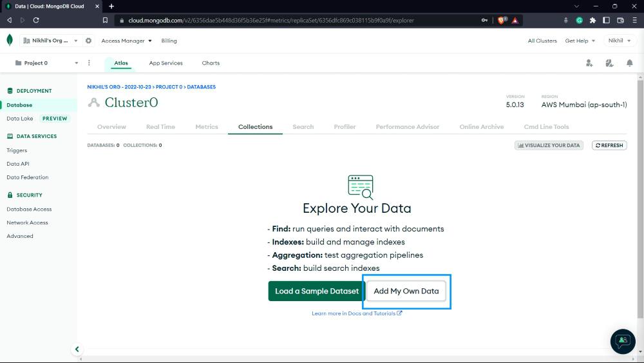Open cluster Overview tab
Image resolution: width=644 pixels, height=363 pixels.
coord(111,126)
